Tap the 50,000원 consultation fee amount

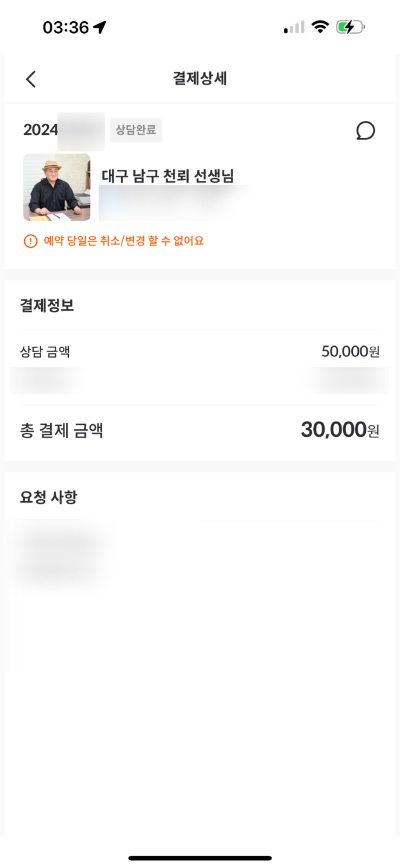click(x=350, y=352)
